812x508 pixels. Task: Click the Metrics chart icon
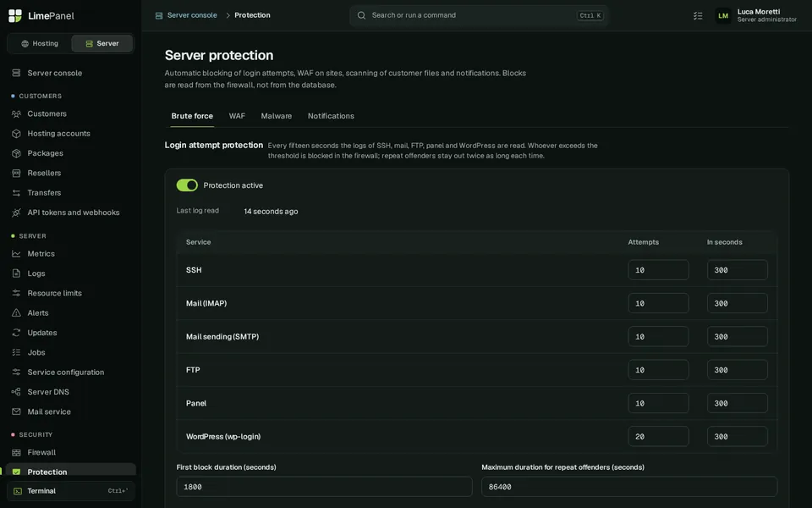[x=17, y=253]
